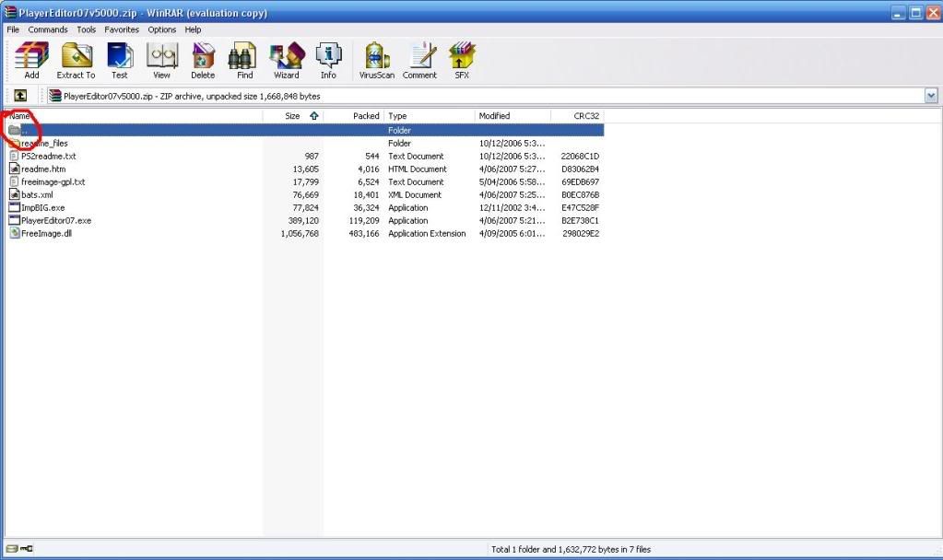Show archive Info

click(328, 61)
